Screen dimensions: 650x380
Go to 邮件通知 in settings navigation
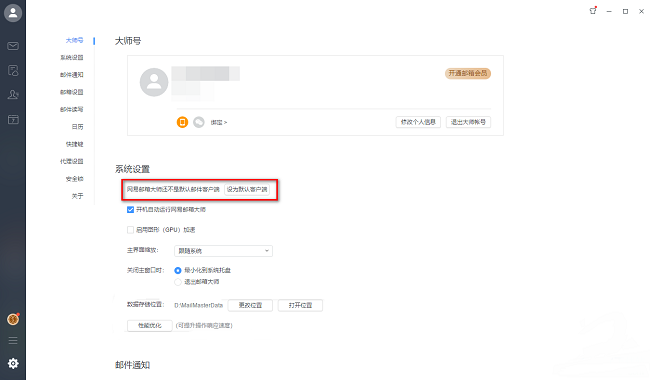coord(72,75)
